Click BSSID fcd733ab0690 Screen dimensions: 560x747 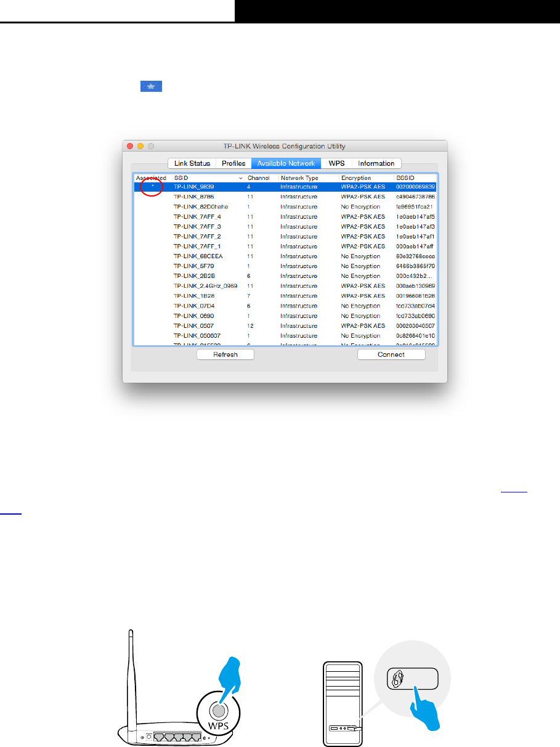[x=415, y=316]
